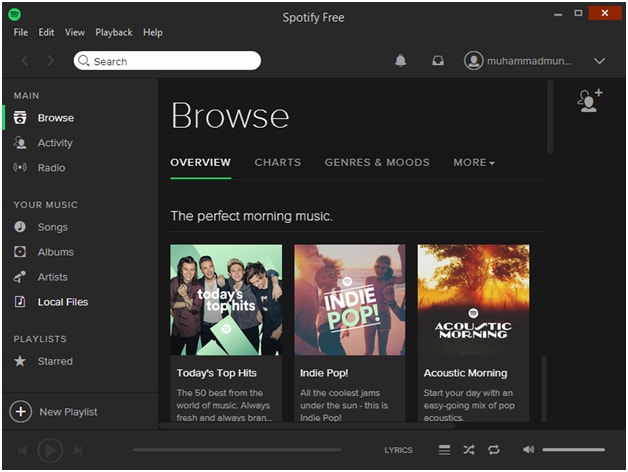Skip to next track
This screenshot has width=628, height=472.
(x=78, y=451)
